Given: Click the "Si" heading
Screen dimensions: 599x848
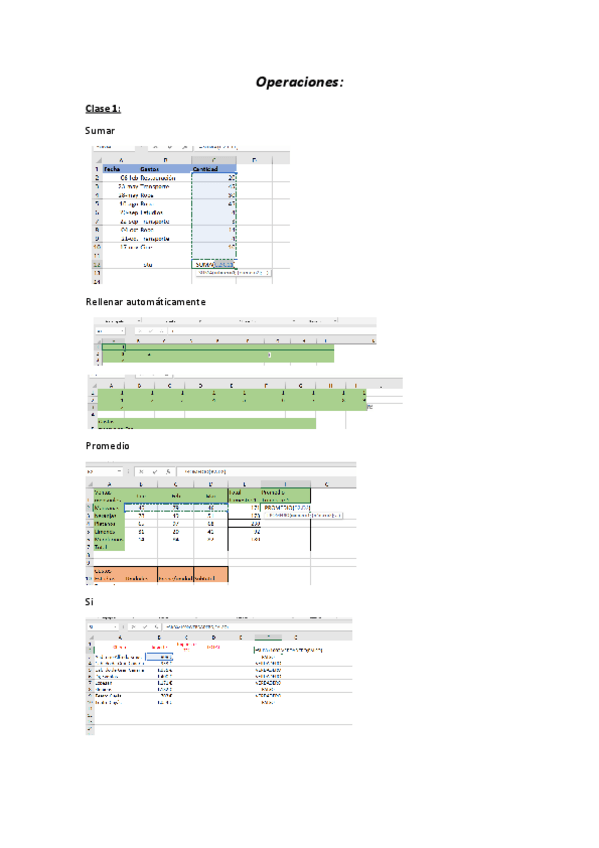Looking at the screenshot, I should 89,601.
